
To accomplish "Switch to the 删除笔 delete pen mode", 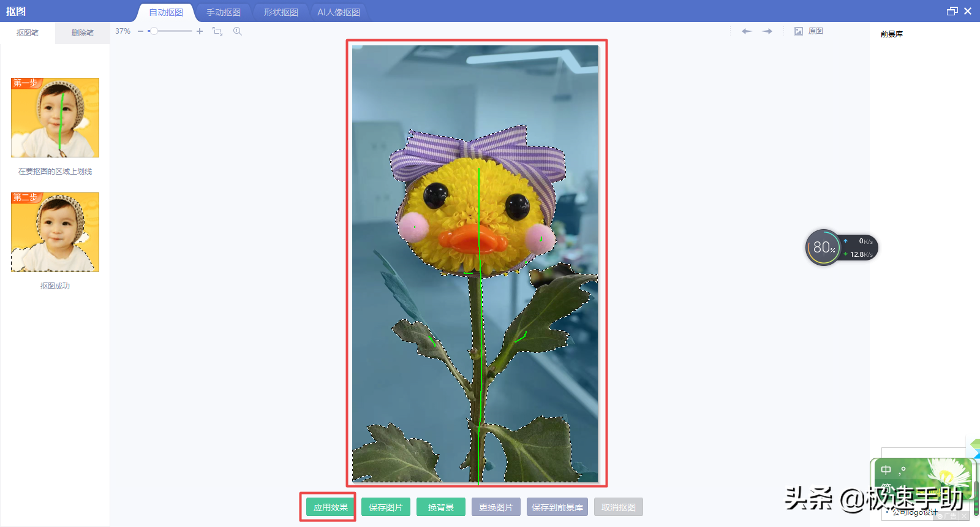I will (83, 33).
